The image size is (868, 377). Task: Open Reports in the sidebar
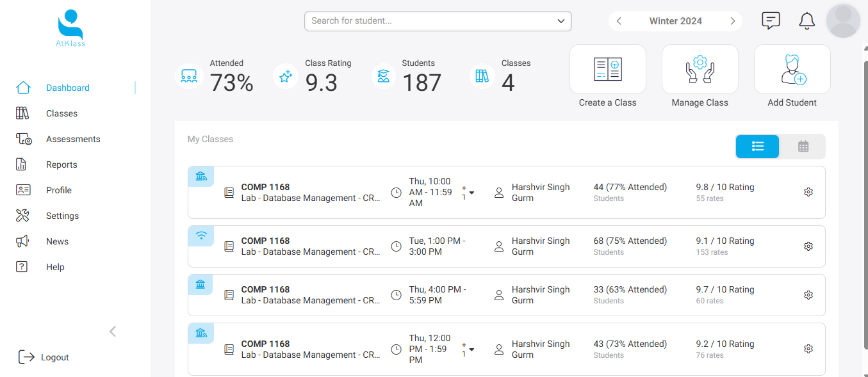[x=61, y=164]
